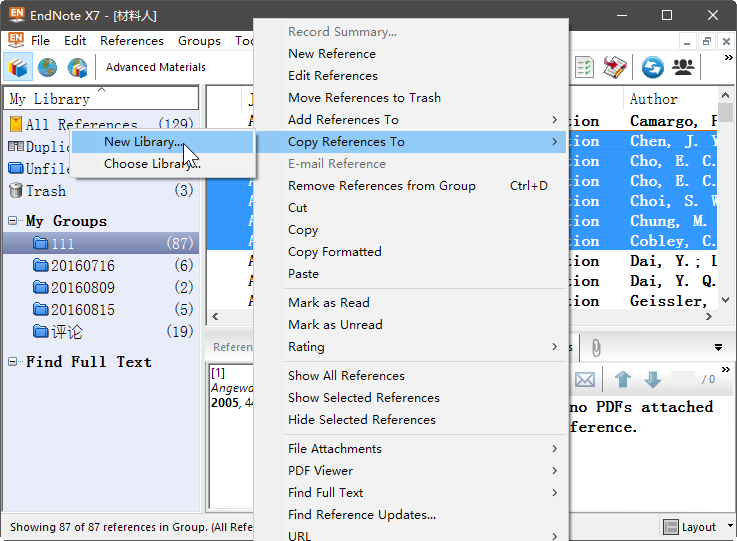Click Advanced Materials output style box
The width and height of the screenshot is (737, 541).
(x=156, y=67)
